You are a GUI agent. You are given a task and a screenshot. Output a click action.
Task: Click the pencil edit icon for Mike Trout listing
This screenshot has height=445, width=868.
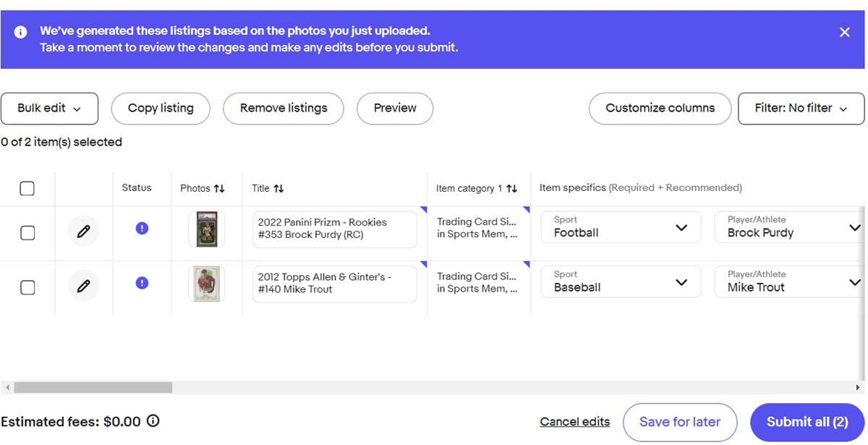[x=83, y=287]
